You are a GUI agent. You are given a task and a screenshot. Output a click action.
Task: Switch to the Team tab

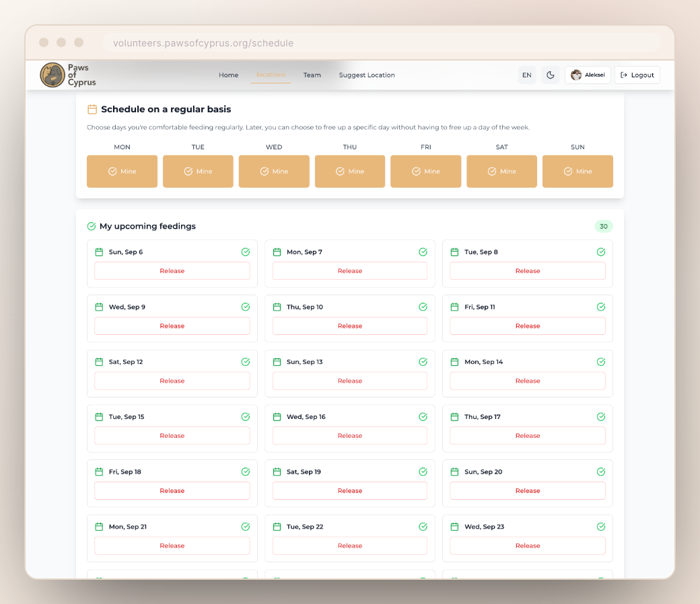tap(312, 75)
